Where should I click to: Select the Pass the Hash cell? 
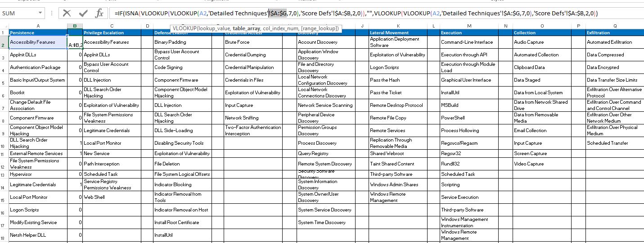click(x=398, y=80)
